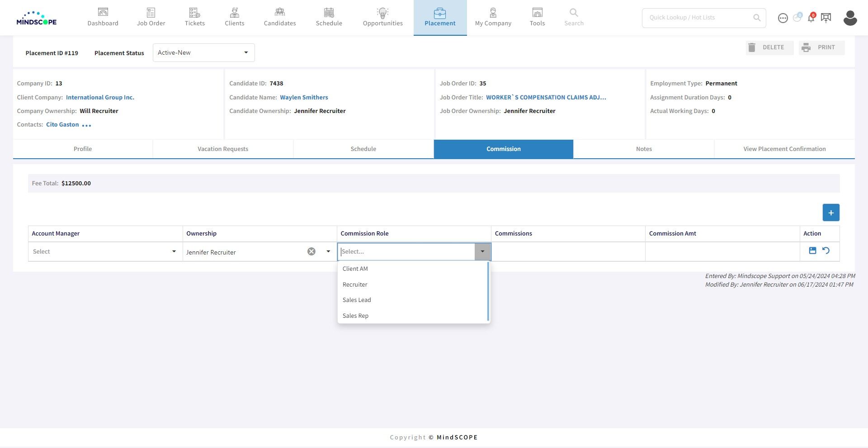Open the Notes tab

(x=644, y=149)
